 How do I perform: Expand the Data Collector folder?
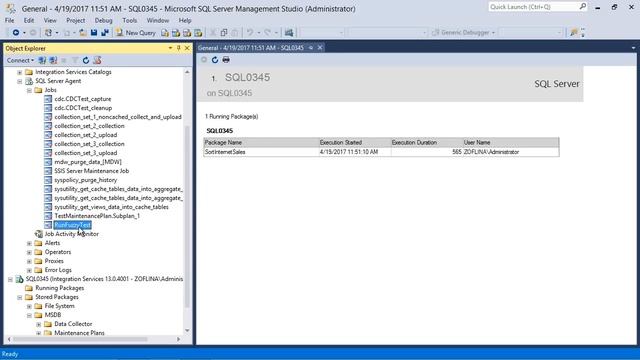point(39,324)
